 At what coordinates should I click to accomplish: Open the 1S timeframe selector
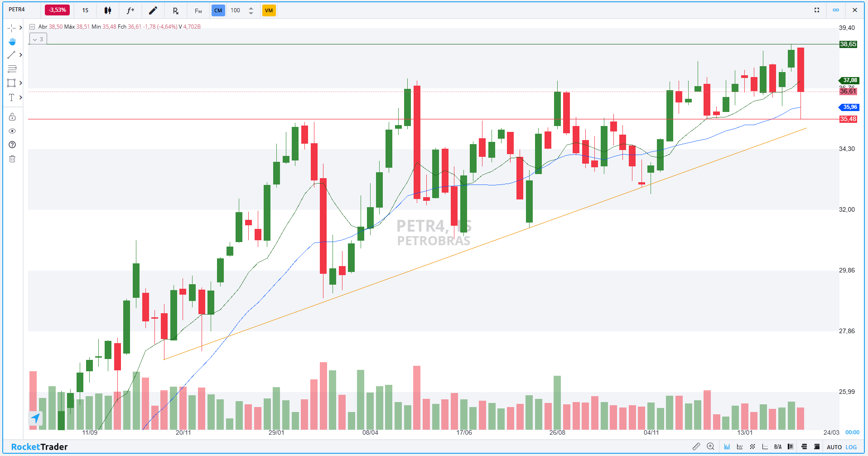85,10
